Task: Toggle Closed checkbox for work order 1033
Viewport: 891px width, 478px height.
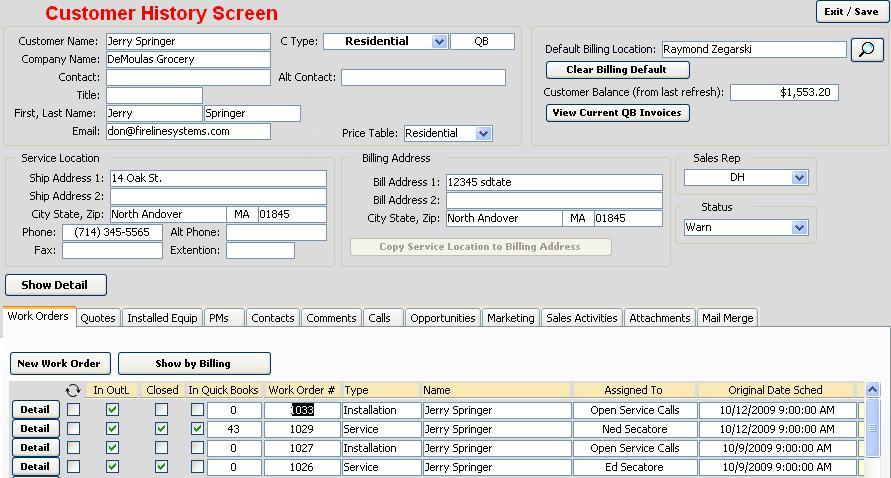Action: point(162,410)
